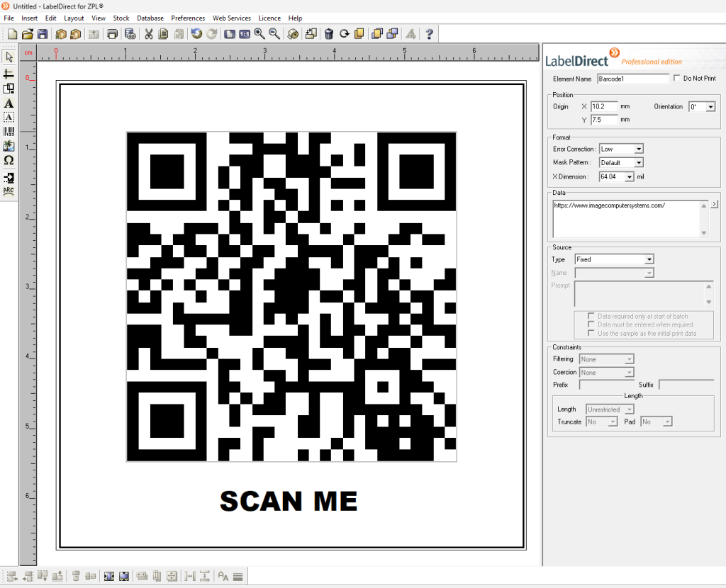Click the align left edges icon

point(13,577)
